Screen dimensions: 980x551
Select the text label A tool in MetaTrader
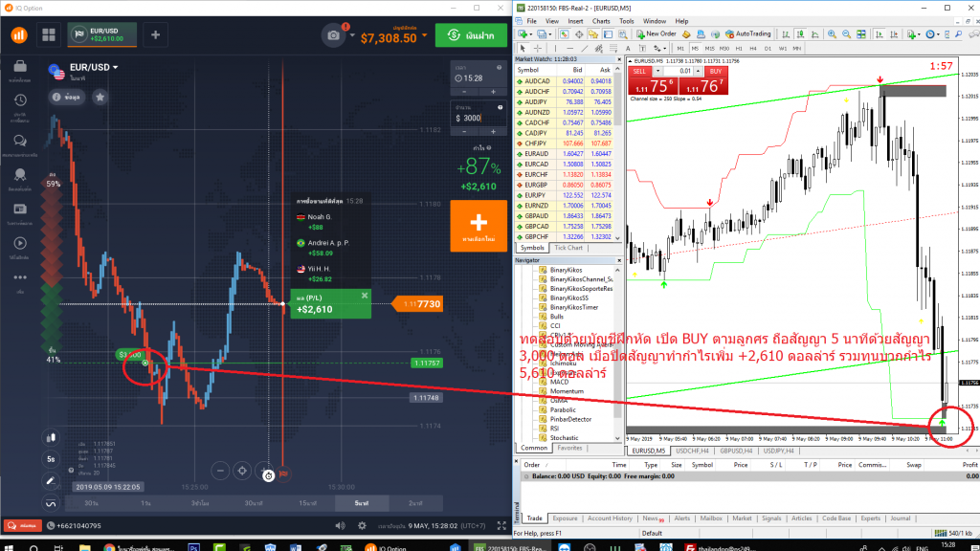[x=628, y=48]
